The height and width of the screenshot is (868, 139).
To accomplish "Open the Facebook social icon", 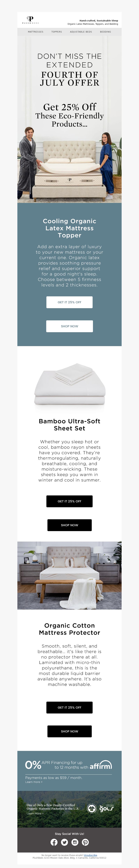I will (x=54, y=842).
